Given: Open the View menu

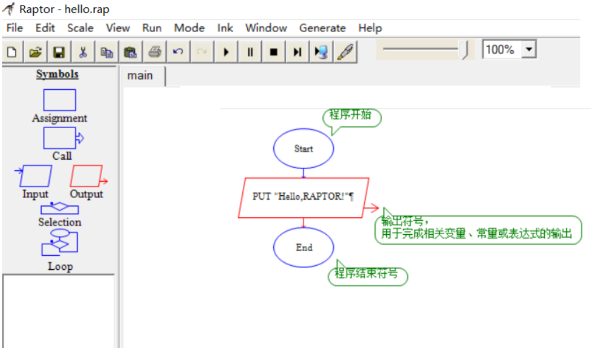Looking at the screenshot, I should [x=117, y=28].
